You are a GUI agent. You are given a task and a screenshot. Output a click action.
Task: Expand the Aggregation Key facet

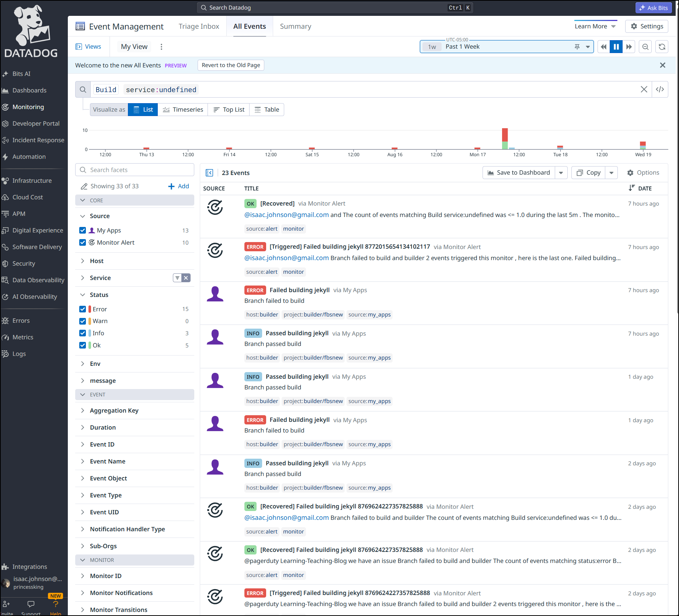(83, 410)
